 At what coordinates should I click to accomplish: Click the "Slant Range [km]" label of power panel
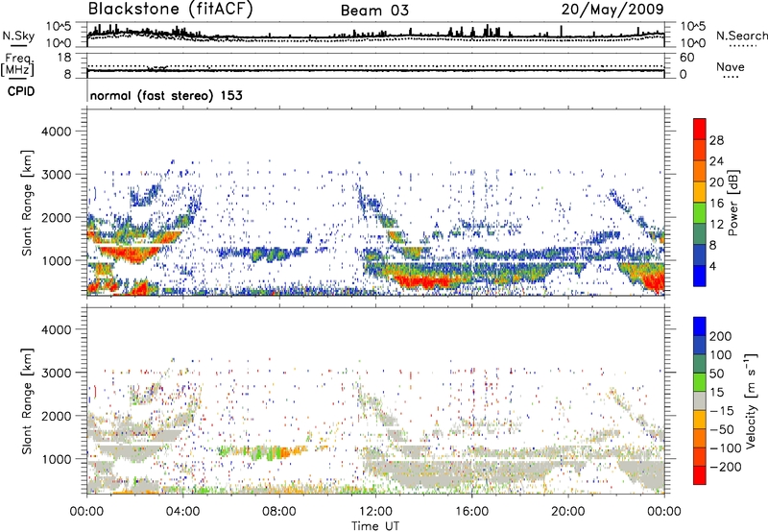[27, 203]
